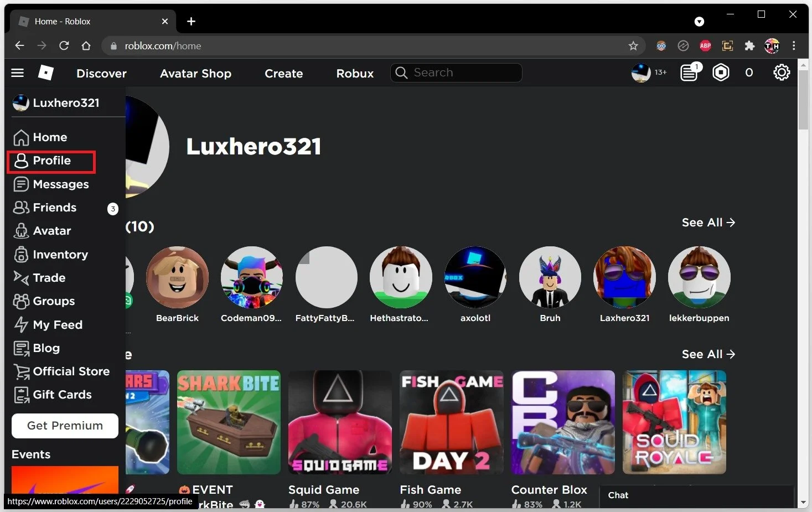Viewport: 812px width, 512px height.
Task: Open friend lekkerbuppen avatar
Action: tap(699, 277)
